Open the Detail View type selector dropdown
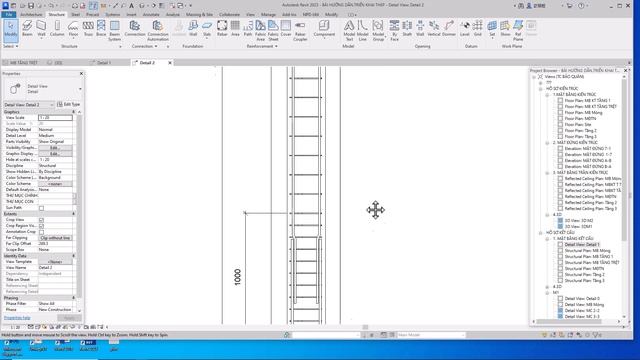Viewport: 640px width, 360px height. (80, 89)
